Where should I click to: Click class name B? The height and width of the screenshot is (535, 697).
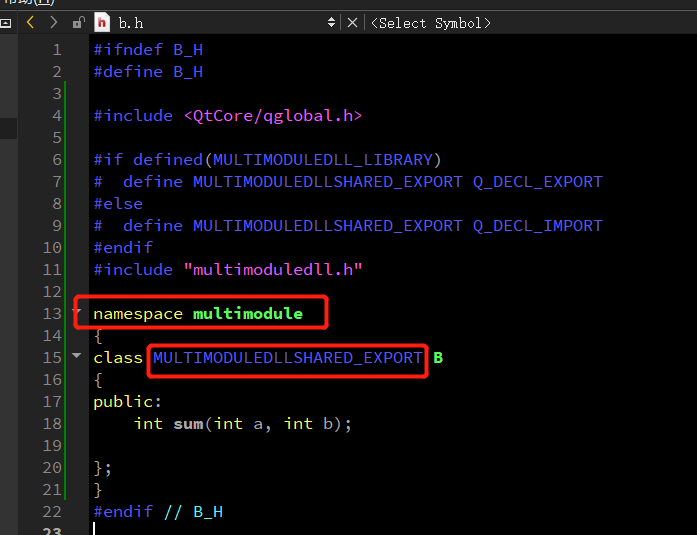coord(438,358)
